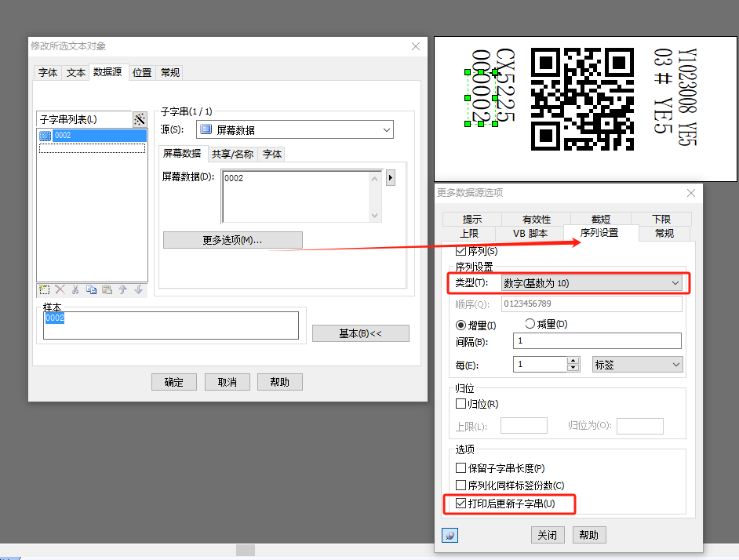Select the 数据源 tab

coord(107,71)
